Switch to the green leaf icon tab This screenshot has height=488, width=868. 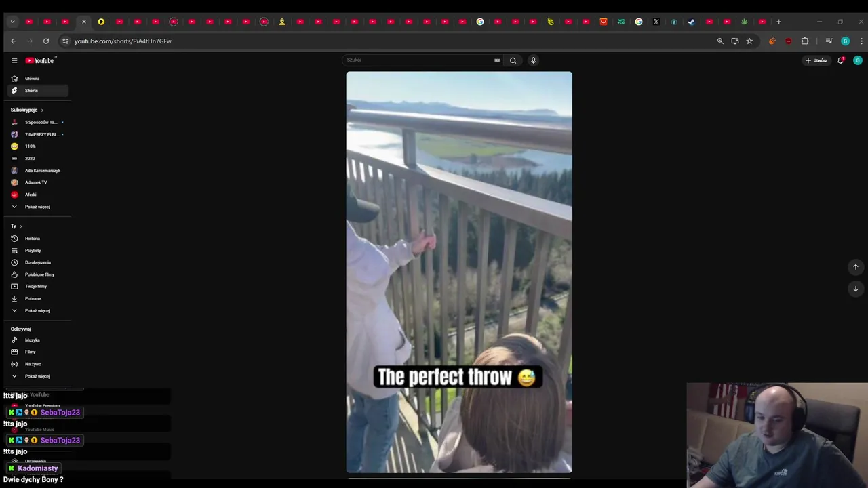[x=745, y=22]
